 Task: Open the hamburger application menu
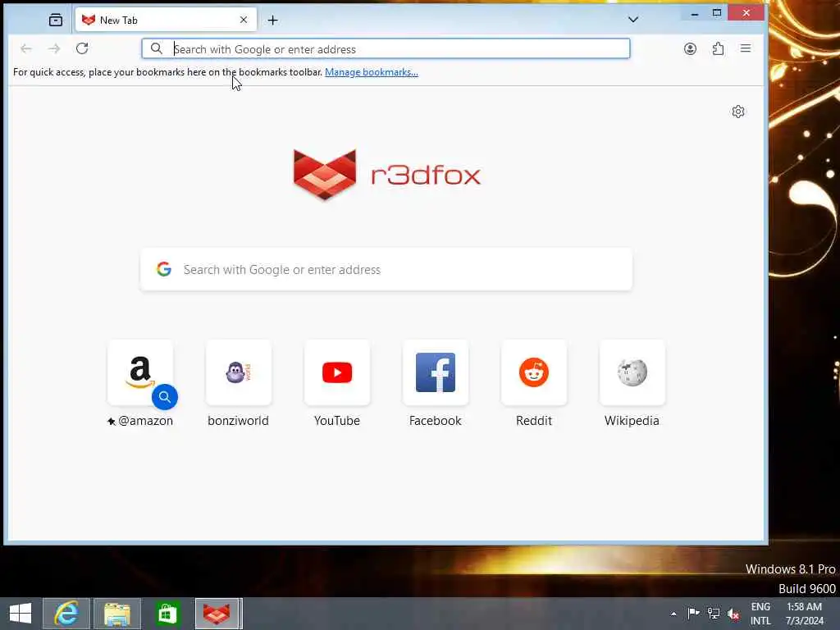(x=746, y=48)
